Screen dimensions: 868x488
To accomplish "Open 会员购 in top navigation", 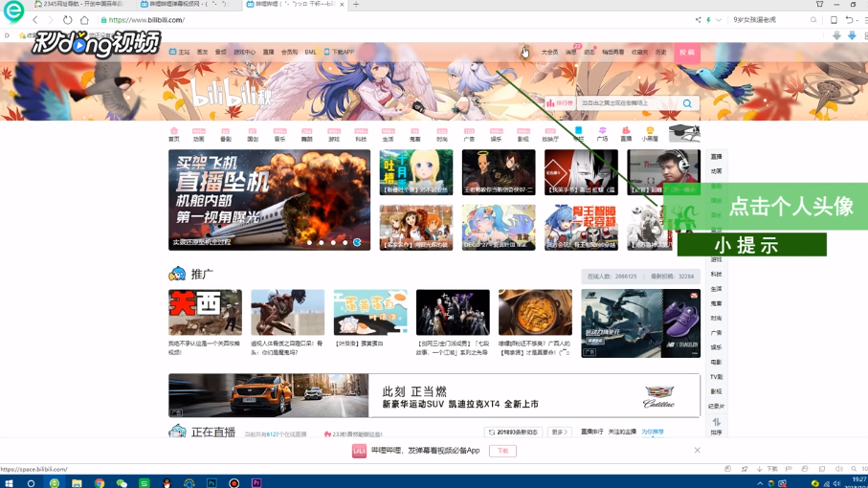I will (x=290, y=52).
